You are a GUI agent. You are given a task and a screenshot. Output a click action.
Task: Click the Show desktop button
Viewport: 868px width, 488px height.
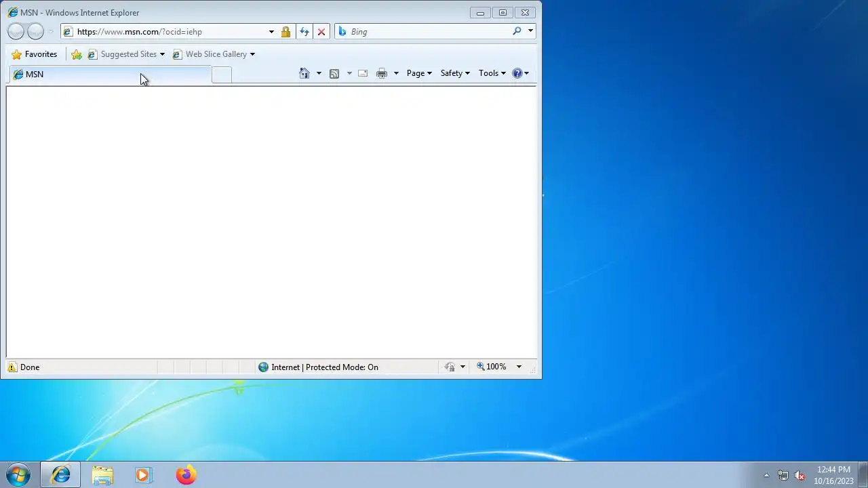click(x=863, y=475)
